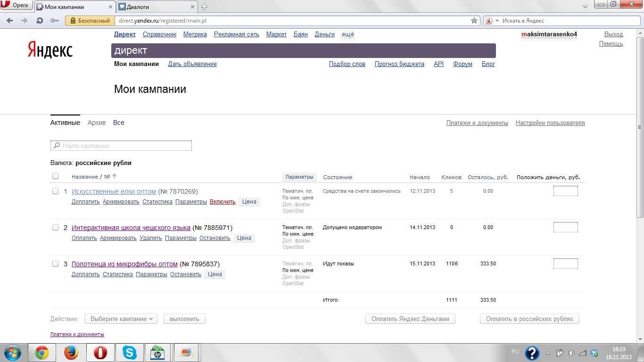Click the address bar URL
644x362 pixels.
click(163, 21)
